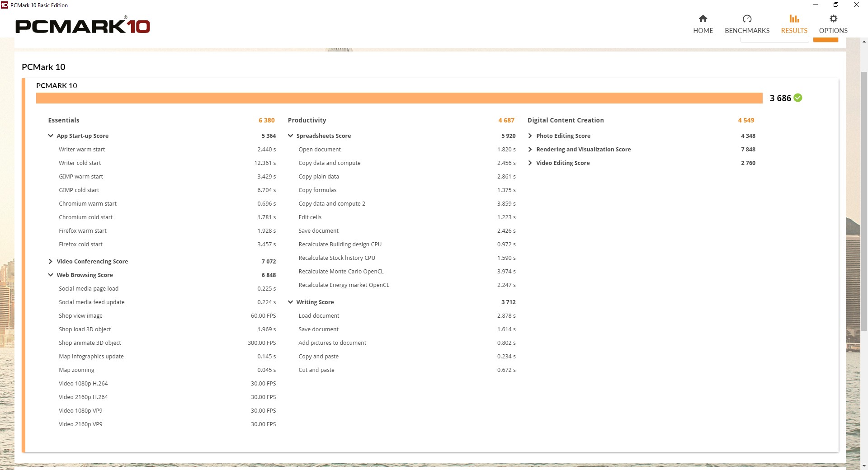Click the Copy plain data row
Viewport: 868px width, 470px height.
[407, 176]
